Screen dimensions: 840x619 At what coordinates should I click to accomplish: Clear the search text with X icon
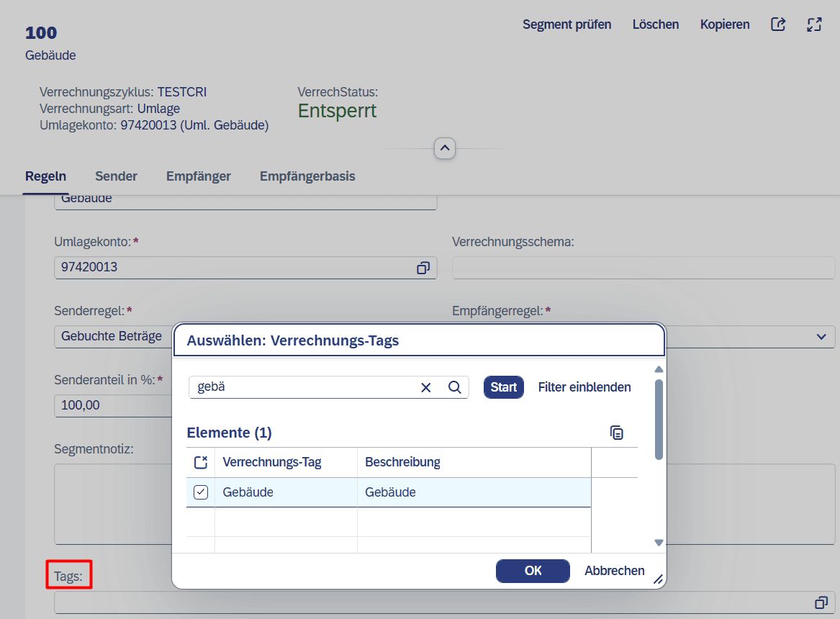[x=426, y=387]
